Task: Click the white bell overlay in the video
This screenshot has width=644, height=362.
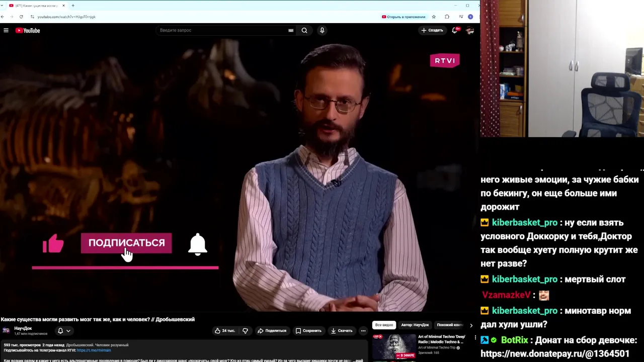Action: pyautogui.click(x=198, y=244)
